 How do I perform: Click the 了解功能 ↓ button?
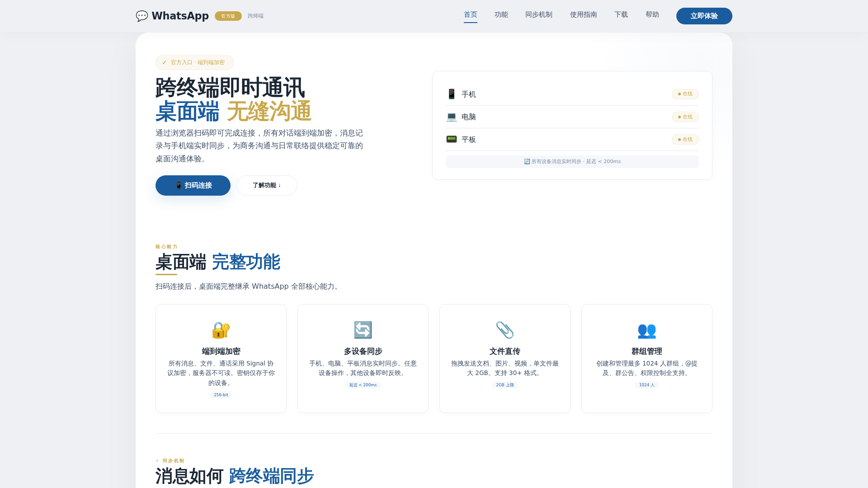(267, 185)
